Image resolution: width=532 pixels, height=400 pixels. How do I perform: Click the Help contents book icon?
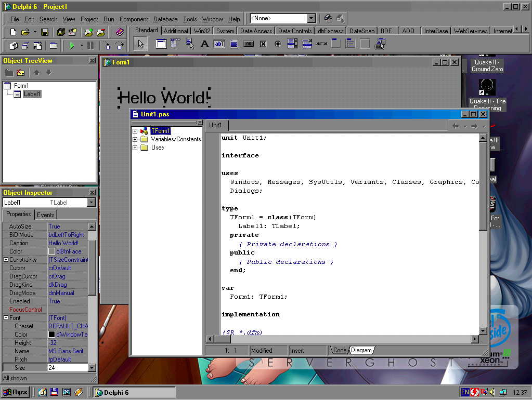(x=120, y=32)
